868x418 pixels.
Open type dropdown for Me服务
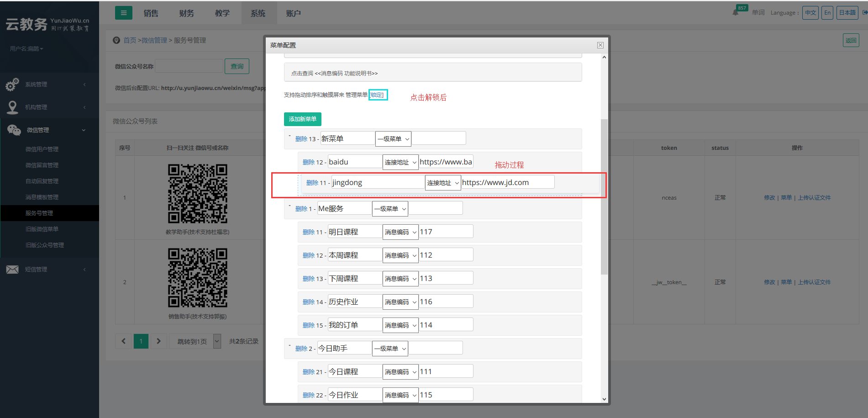(390, 209)
